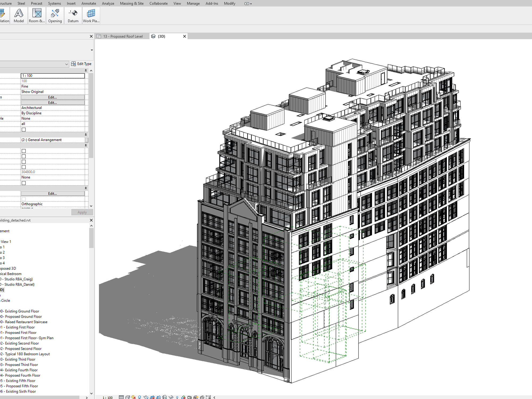Viewport: 532px width, 399px height.
Task: Click Edit Type in the Properties palette
Action: 82,64
